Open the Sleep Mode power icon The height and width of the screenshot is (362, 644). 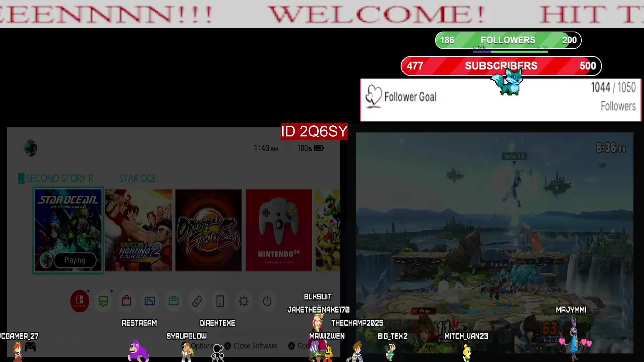coord(267,301)
